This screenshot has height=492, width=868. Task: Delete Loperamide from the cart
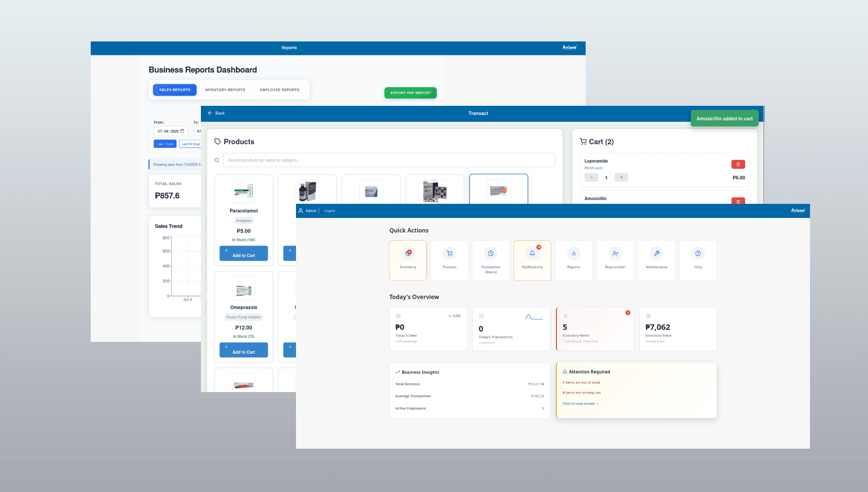point(738,164)
